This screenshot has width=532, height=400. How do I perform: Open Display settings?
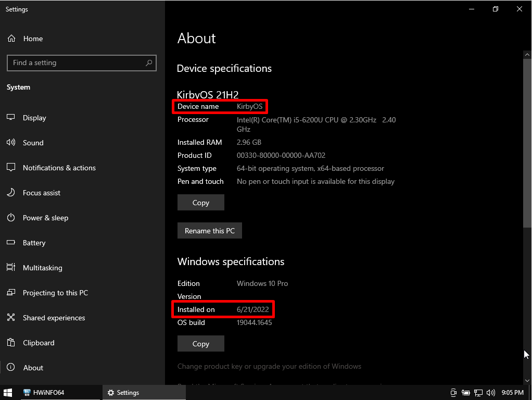coord(34,118)
